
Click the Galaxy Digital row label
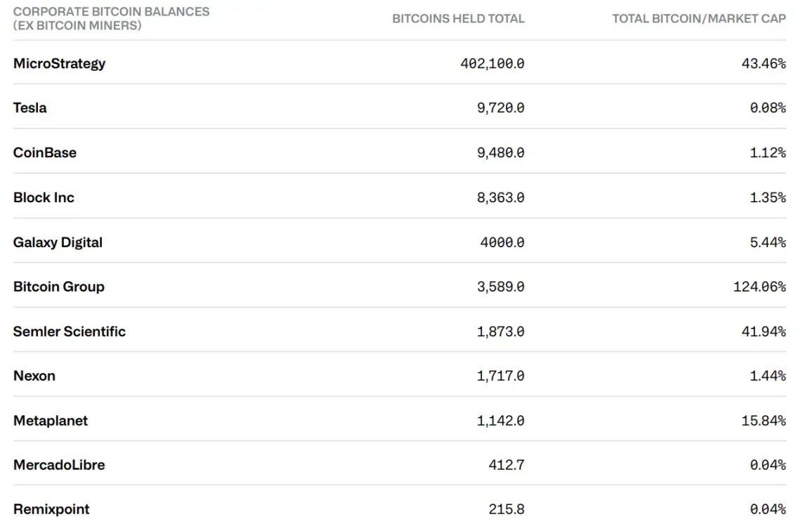(58, 242)
